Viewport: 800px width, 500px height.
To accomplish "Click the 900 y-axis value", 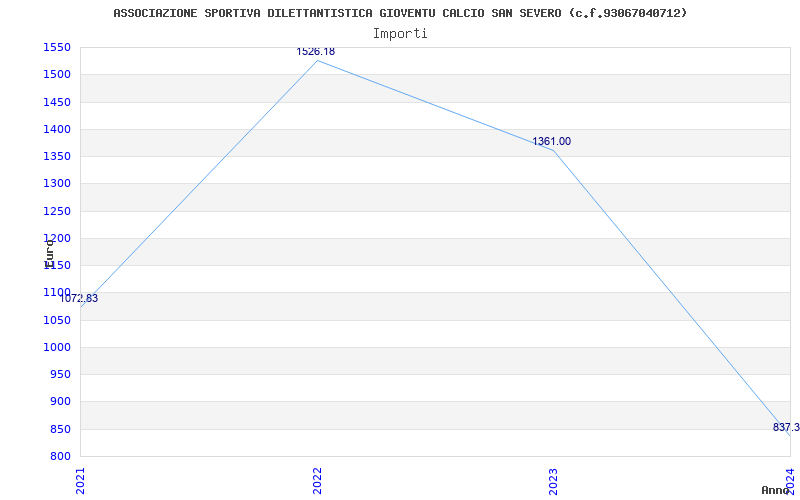I will click(60, 402).
